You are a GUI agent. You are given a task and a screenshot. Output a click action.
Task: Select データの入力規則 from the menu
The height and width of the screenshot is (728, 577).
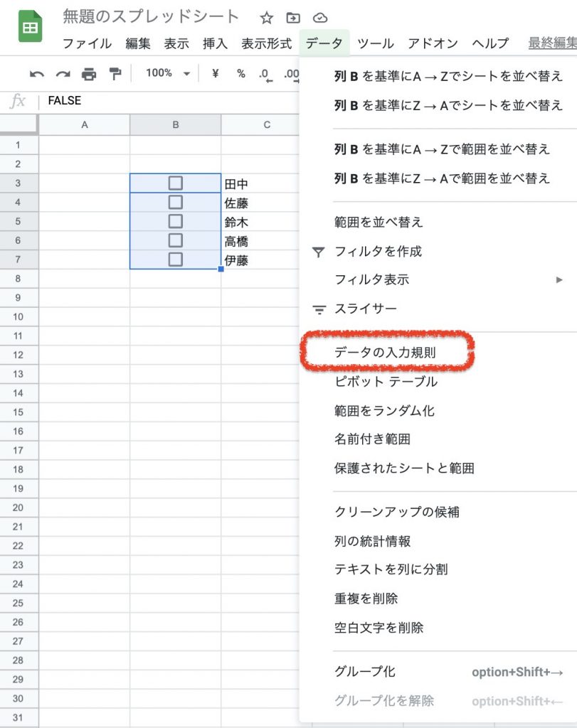[x=385, y=353]
